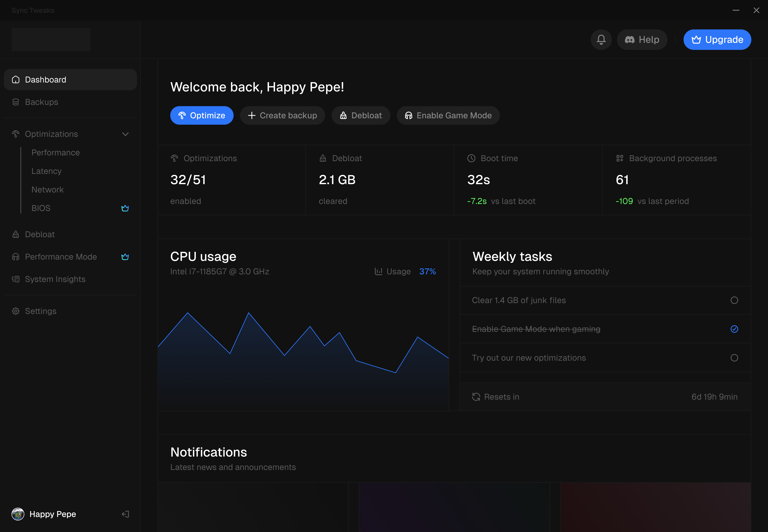Click the logout icon beside Happy Pepe
Viewport: 768px width, 532px height.
[125, 514]
